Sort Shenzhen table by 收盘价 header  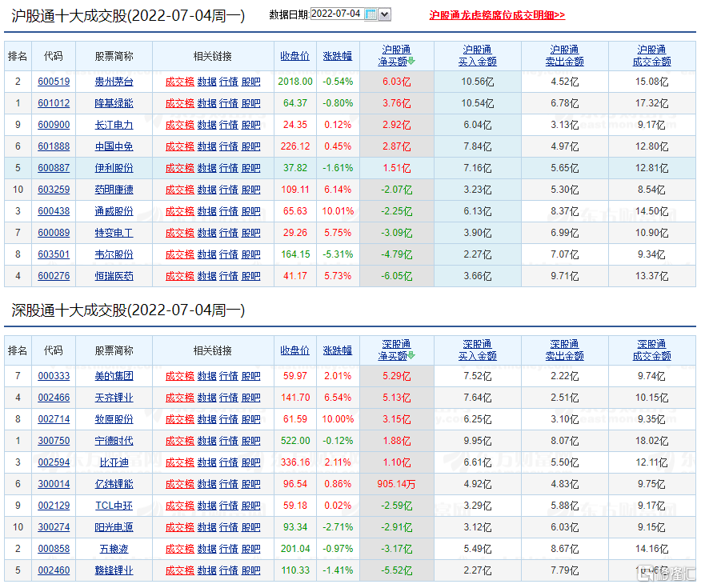[294, 350]
